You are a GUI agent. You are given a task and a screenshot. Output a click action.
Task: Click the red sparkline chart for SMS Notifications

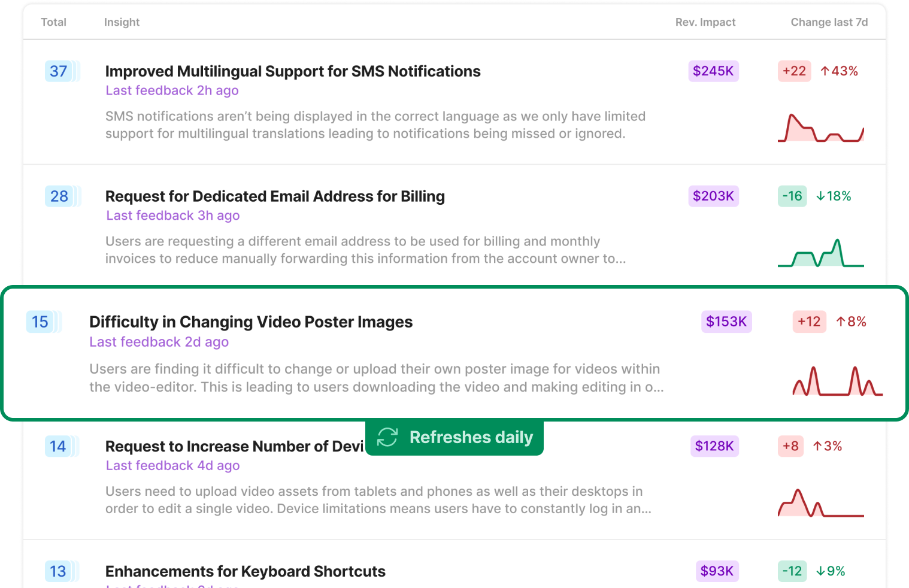821,128
